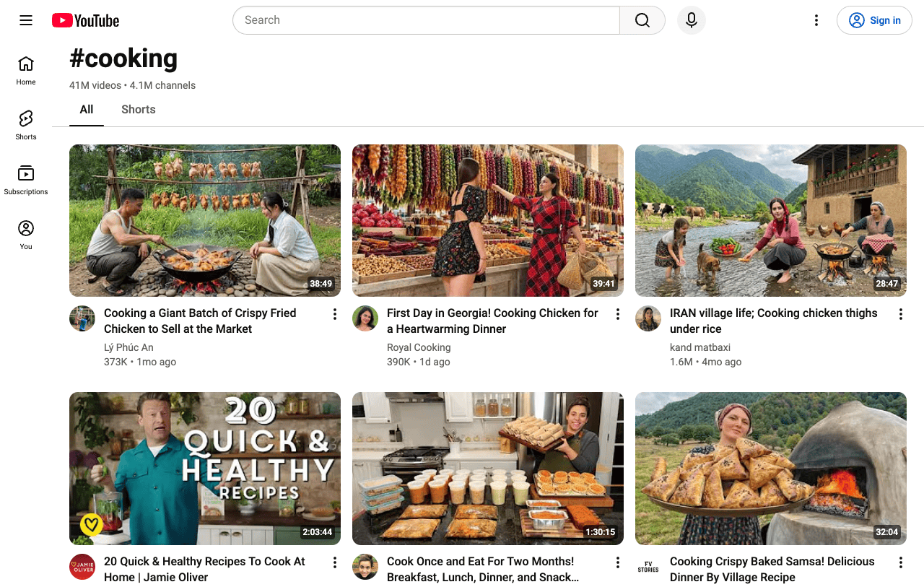Go to Home in sidebar

tap(26, 71)
